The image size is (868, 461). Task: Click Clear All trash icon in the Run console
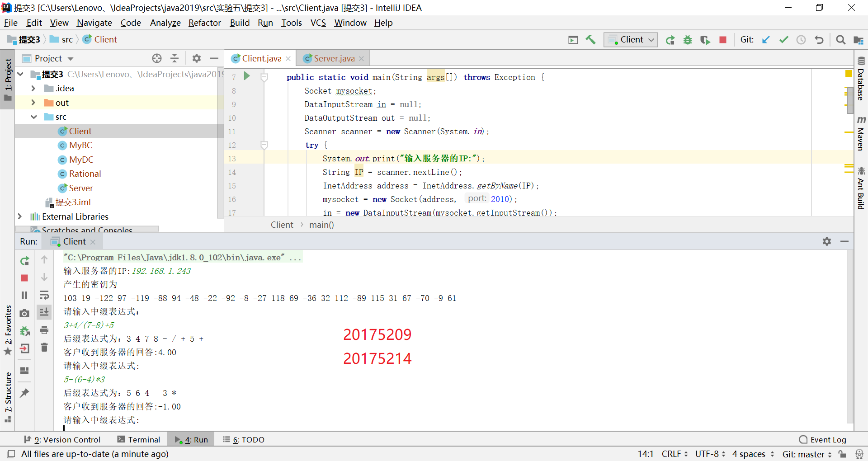pos(44,347)
